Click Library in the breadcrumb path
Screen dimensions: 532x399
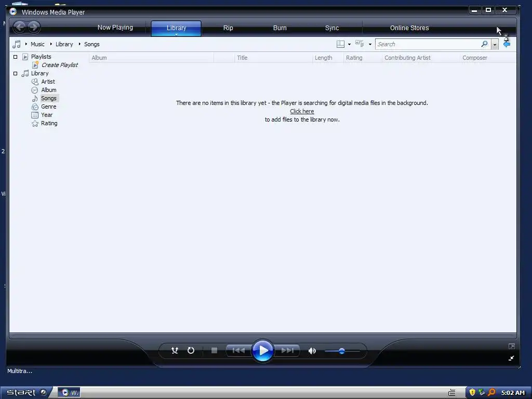(64, 44)
